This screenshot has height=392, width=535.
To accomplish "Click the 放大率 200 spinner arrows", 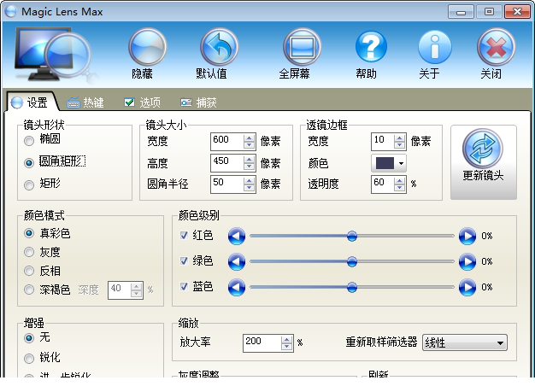I will click(x=286, y=343).
